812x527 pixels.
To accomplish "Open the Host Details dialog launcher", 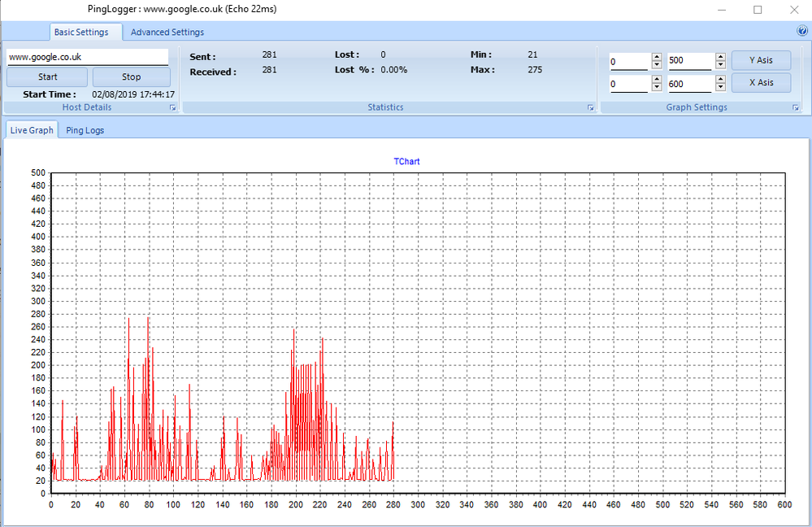I will 172,107.
